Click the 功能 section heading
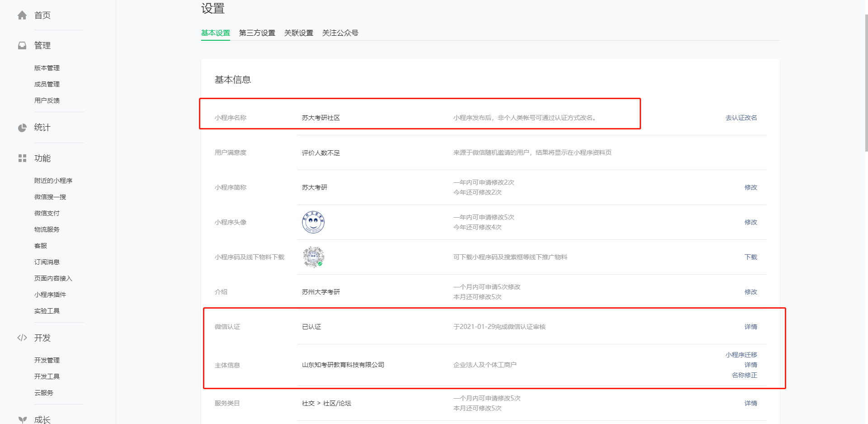The height and width of the screenshot is (424, 868). click(42, 158)
